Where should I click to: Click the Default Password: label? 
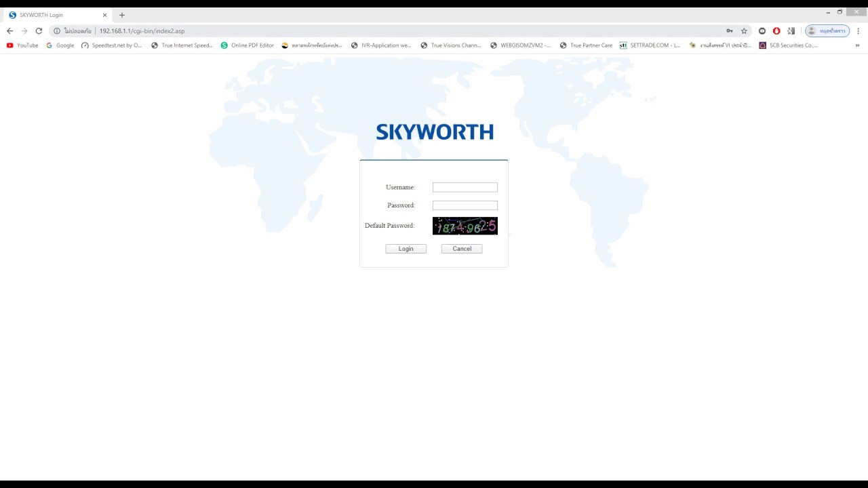(x=389, y=226)
